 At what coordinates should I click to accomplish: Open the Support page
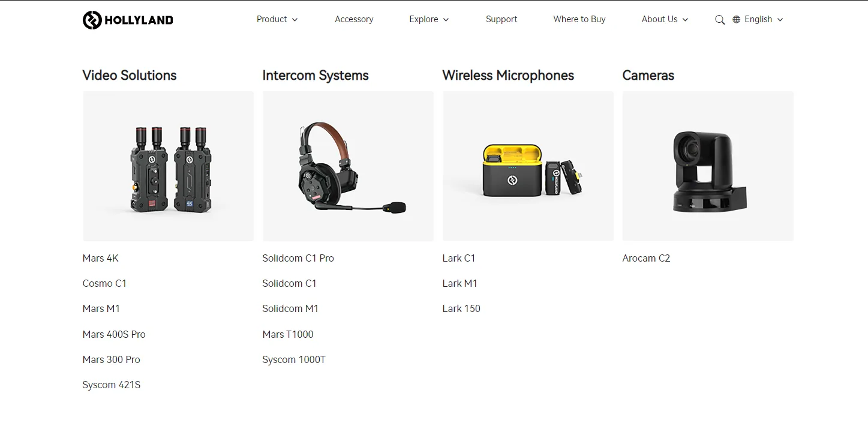click(501, 19)
